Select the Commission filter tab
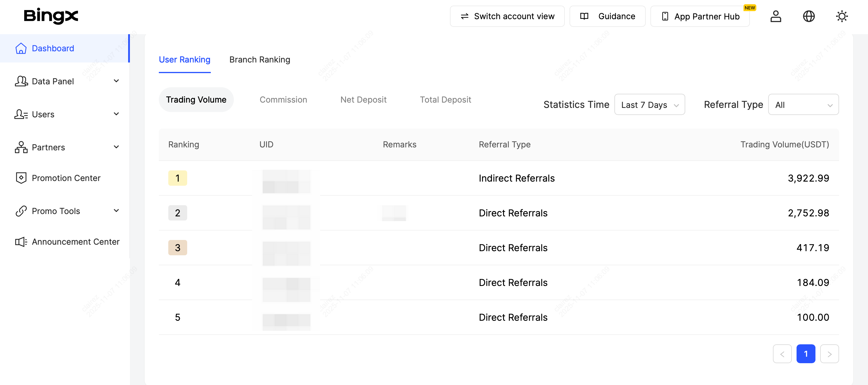868x385 pixels. 283,100
